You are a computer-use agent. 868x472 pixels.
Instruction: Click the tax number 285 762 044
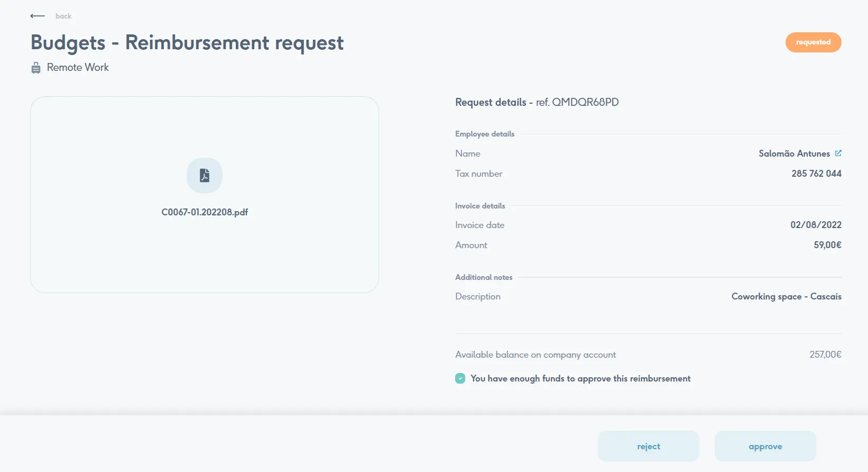tap(816, 174)
